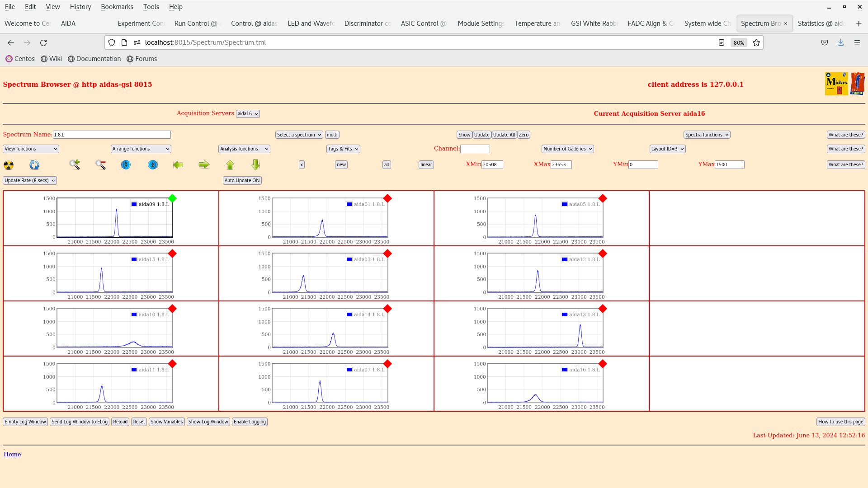Click the radiation/nuclear icon tool
Screen dimensions: 868x488
(8, 164)
